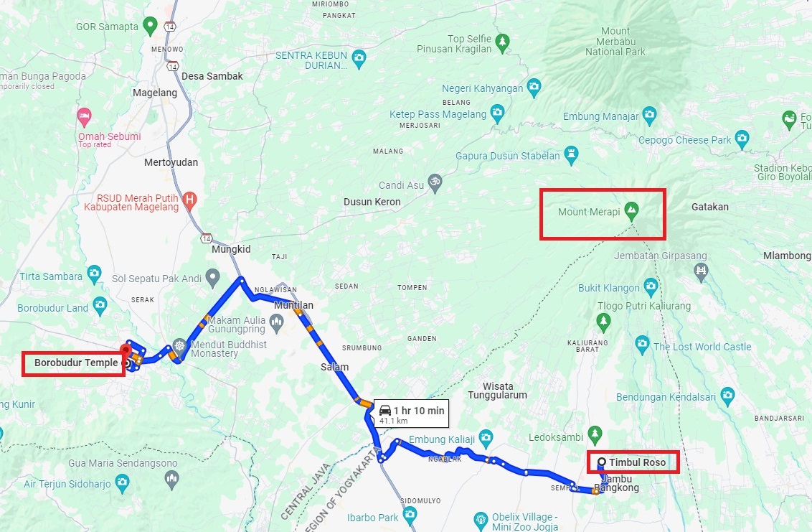Open the Tlogo Putri Kaliurang tree pin
The image size is (812, 532).
603,322
